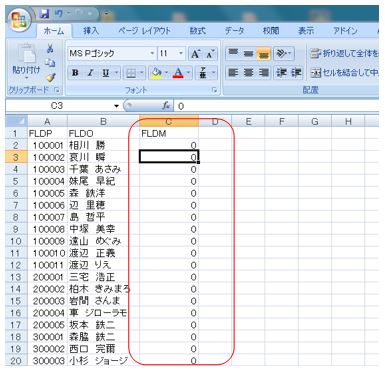The height and width of the screenshot is (373, 385).
Task: Save the workbook from quick access toolbar
Action: click(x=44, y=14)
